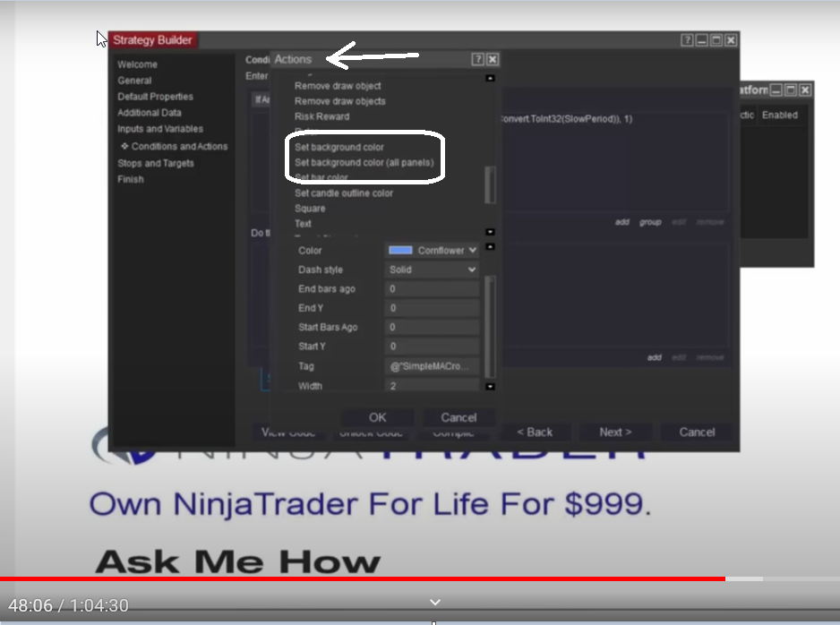Open Stops and Targets section
Viewport: 840px width, 625px height.
(156, 163)
